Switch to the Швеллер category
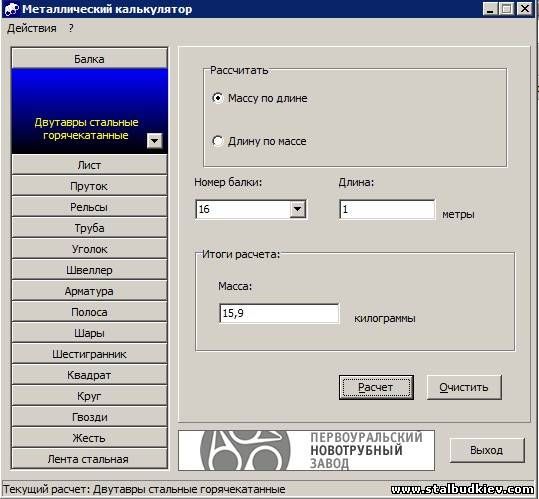 [89, 270]
